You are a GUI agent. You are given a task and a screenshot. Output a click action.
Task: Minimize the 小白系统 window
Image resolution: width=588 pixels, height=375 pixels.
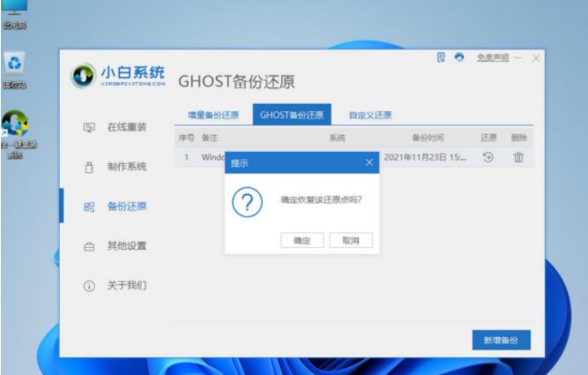click(x=517, y=58)
